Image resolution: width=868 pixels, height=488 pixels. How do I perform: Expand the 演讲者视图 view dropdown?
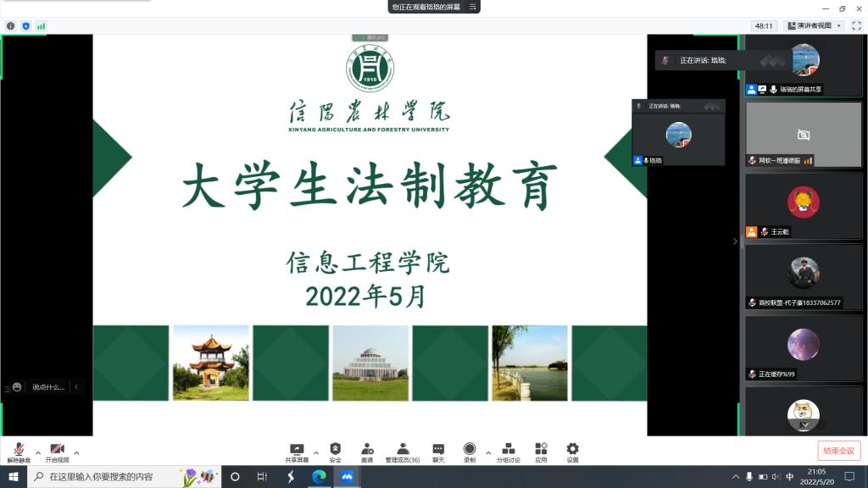coord(814,26)
